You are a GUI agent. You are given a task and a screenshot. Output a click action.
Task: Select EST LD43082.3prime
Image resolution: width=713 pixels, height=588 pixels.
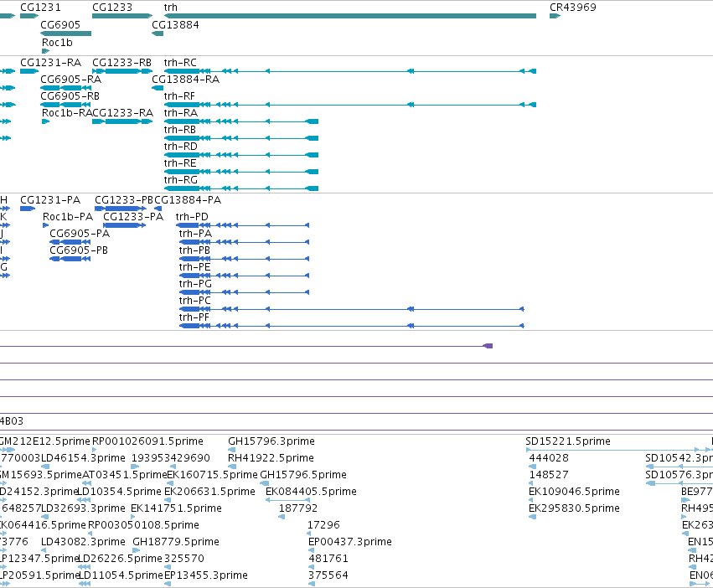(x=83, y=542)
